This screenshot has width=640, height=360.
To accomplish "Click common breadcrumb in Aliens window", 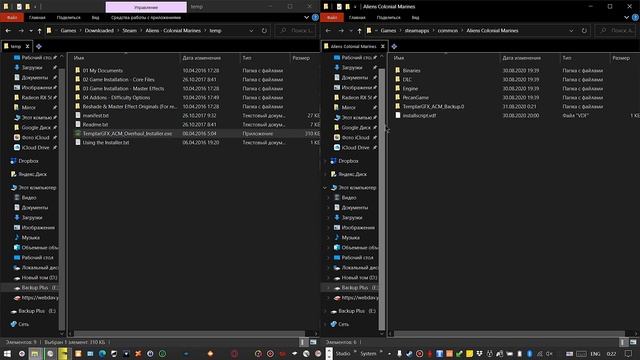I will (x=448, y=31).
